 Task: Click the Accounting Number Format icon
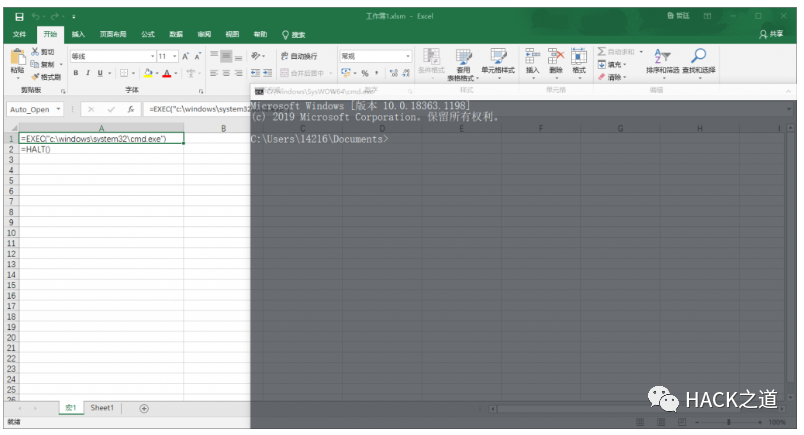tap(346, 73)
